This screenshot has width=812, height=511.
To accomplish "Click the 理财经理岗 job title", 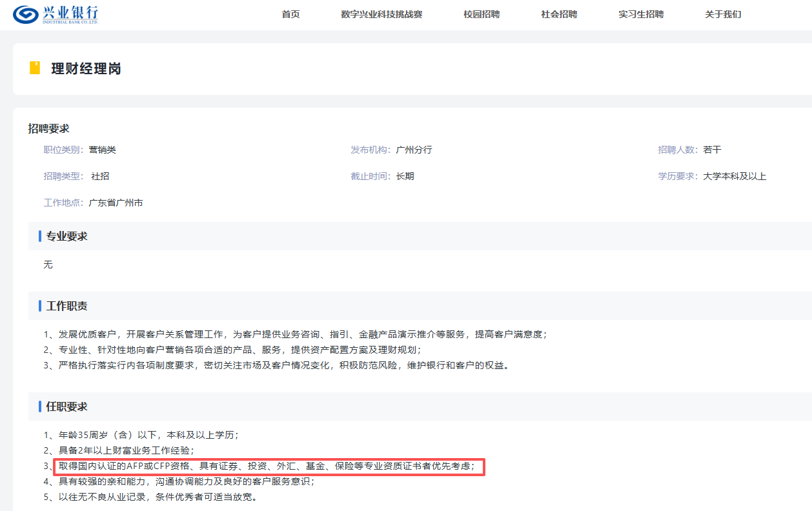I will (x=86, y=68).
